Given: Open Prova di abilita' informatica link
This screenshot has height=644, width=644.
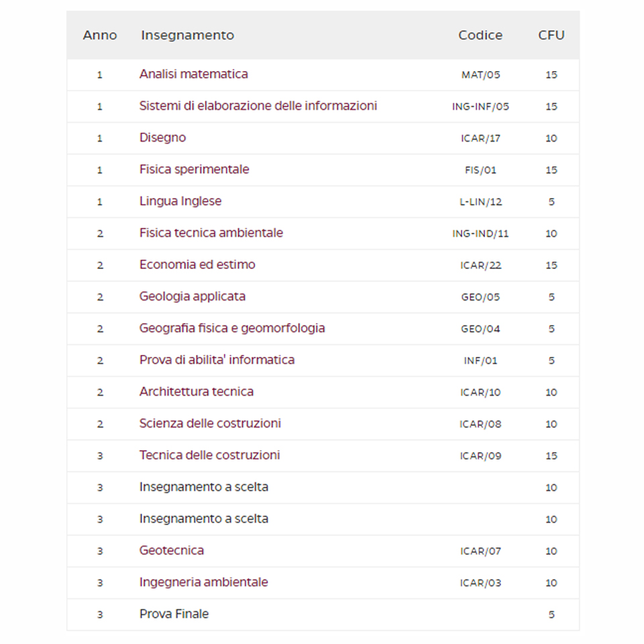Looking at the screenshot, I should coord(217,360).
